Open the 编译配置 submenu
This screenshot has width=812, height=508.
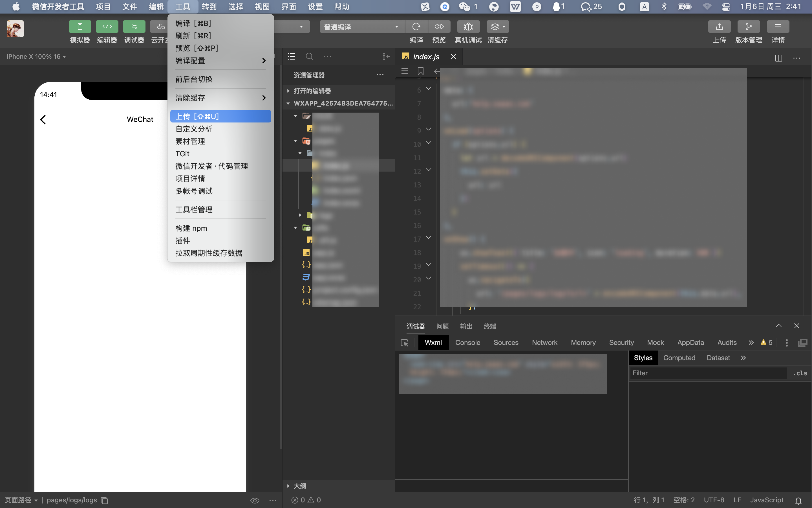220,60
